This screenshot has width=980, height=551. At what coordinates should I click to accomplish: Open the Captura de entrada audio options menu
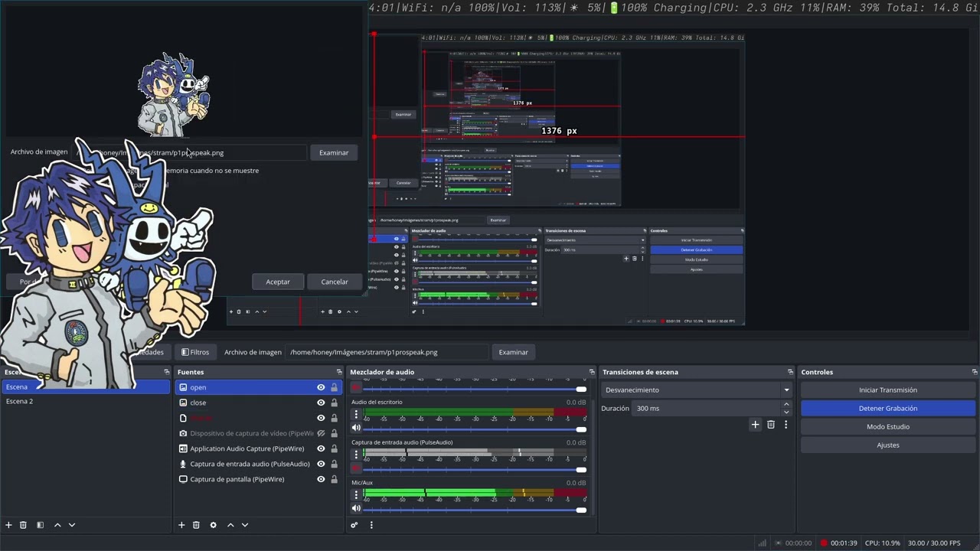(x=356, y=455)
